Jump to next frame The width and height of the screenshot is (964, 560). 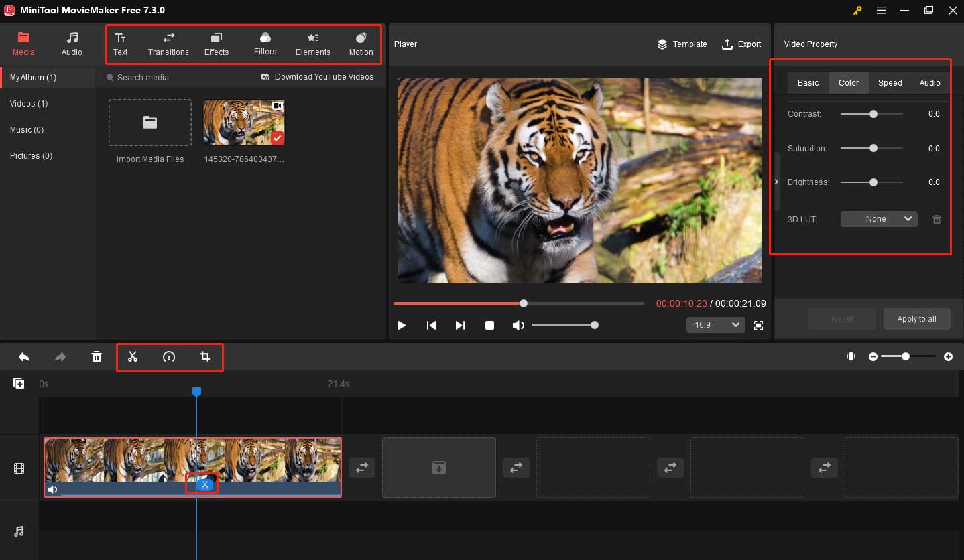(x=460, y=325)
